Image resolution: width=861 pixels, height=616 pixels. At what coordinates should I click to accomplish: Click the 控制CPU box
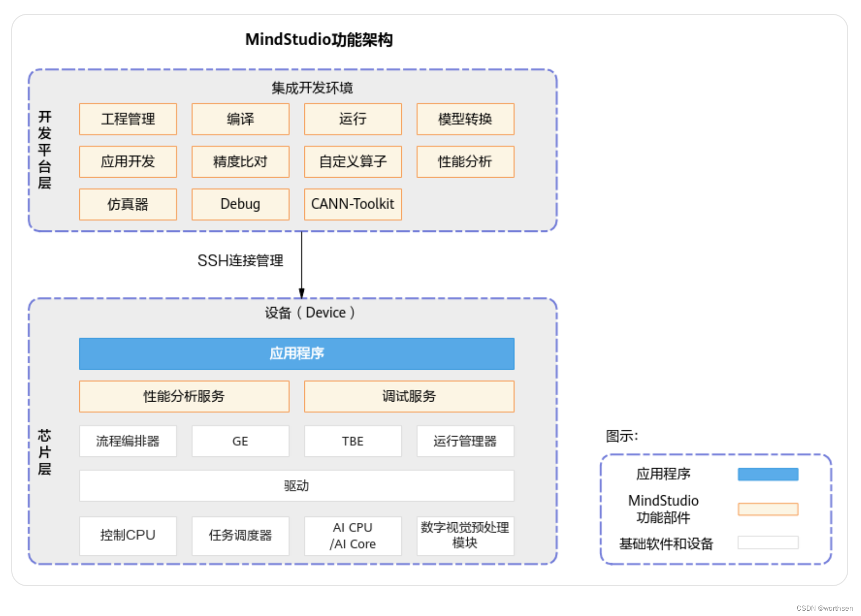click(128, 536)
